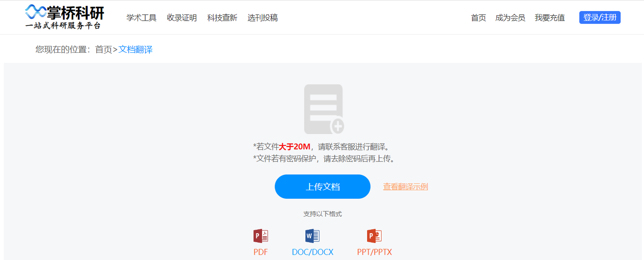Select the Word DOC/DOCX format icon
644x260 pixels.
[313, 236]
